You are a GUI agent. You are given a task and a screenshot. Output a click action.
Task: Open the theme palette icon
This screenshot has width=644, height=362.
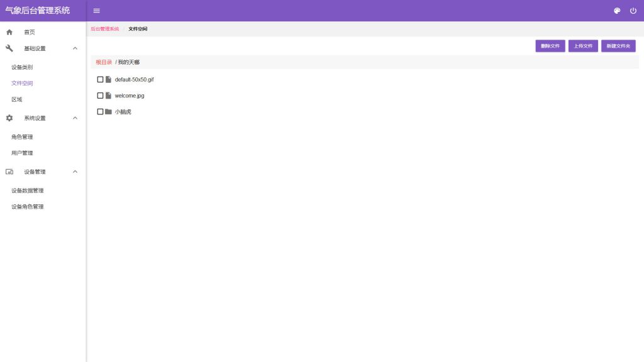click(617, 11)
